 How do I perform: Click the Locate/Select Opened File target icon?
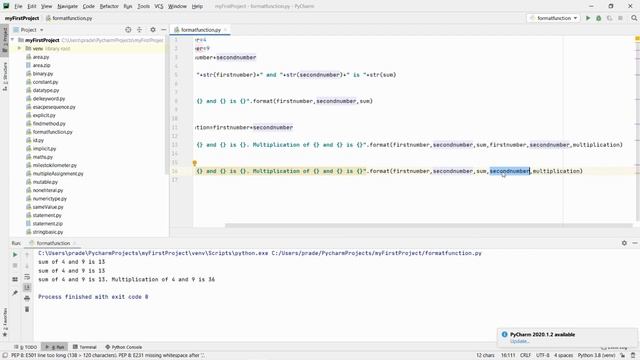128,30
